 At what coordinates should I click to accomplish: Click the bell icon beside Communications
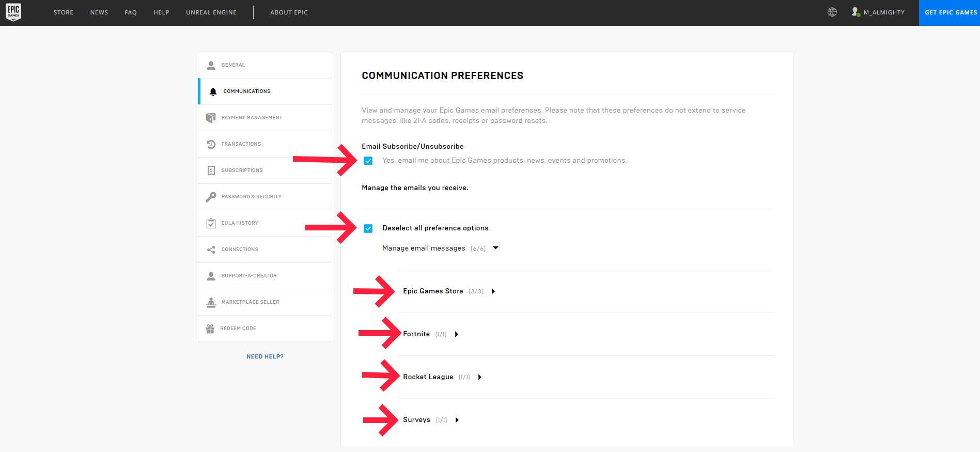point(213,91)
